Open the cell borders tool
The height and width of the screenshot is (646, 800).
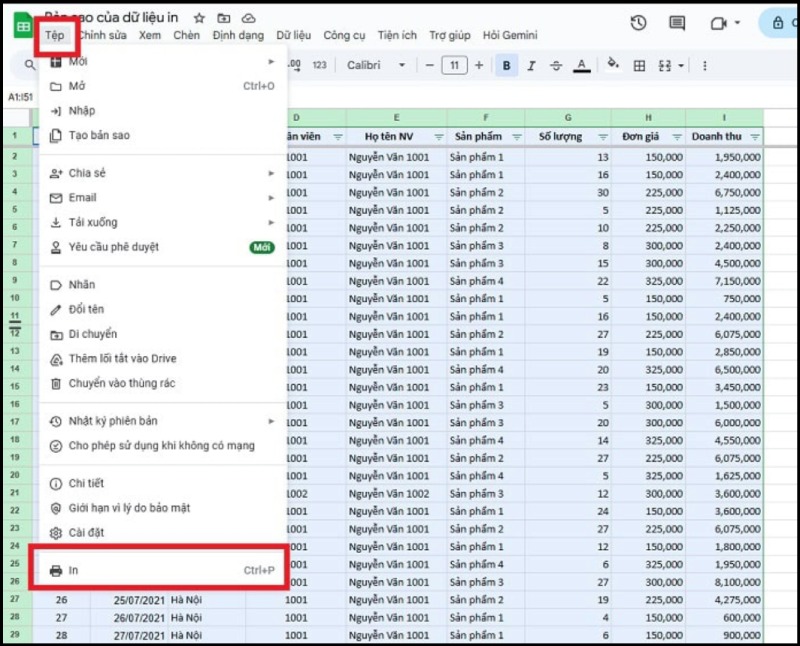640,66
